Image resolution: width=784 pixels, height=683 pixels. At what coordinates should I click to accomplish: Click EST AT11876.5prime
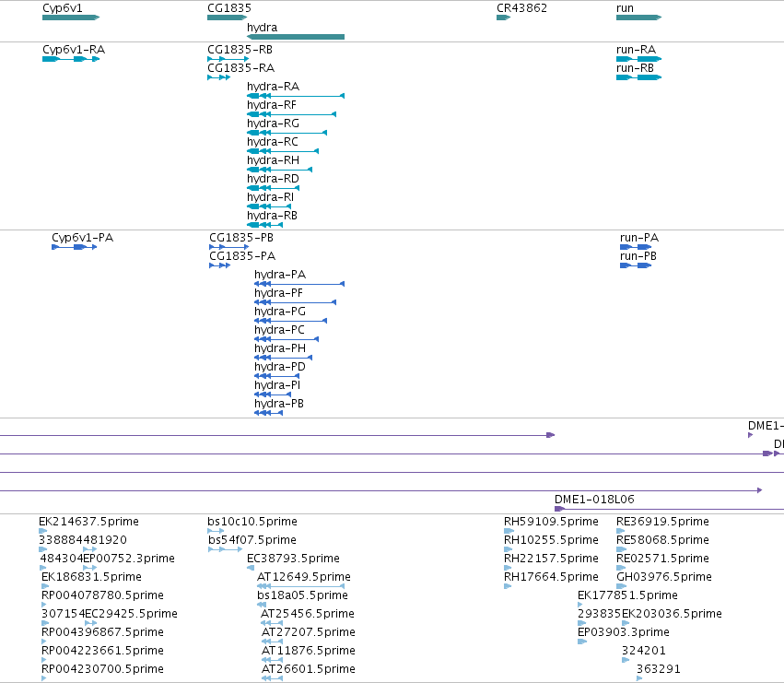pos(309,651)
